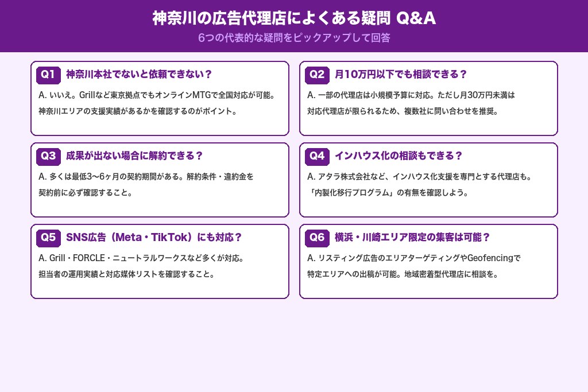Click line 神奈川エリアの支援実績があるかを確認
Screen dimensions: 588x392
[x=139, y=111]
